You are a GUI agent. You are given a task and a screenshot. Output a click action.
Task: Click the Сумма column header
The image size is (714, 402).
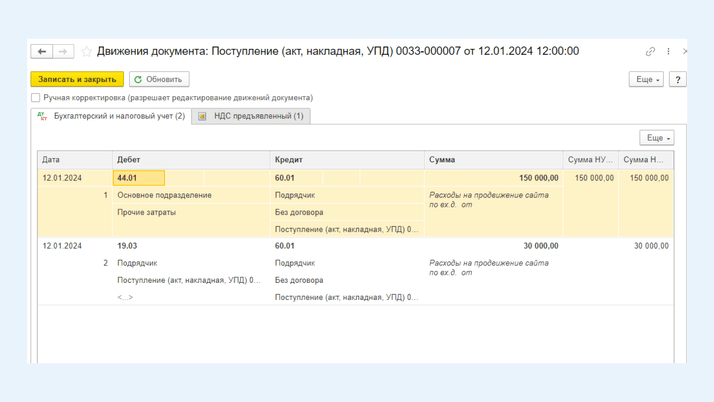click(494, 160)
